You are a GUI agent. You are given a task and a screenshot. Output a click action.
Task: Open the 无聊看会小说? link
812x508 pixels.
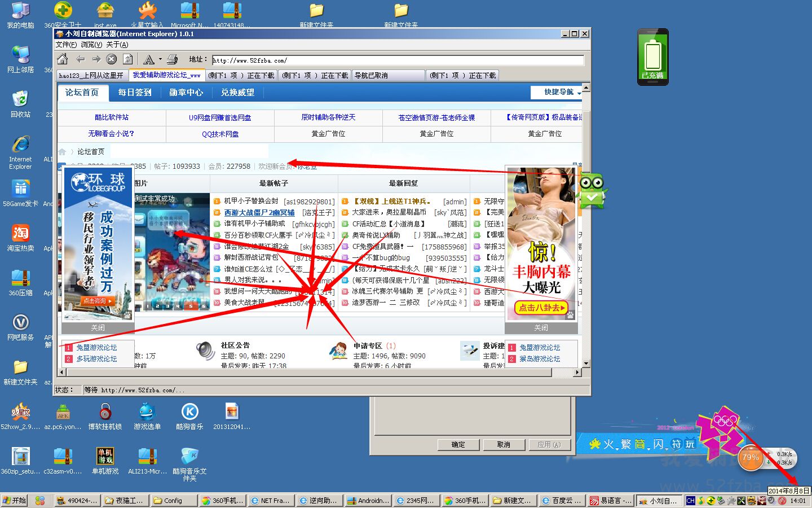click(x=111, y=134)
